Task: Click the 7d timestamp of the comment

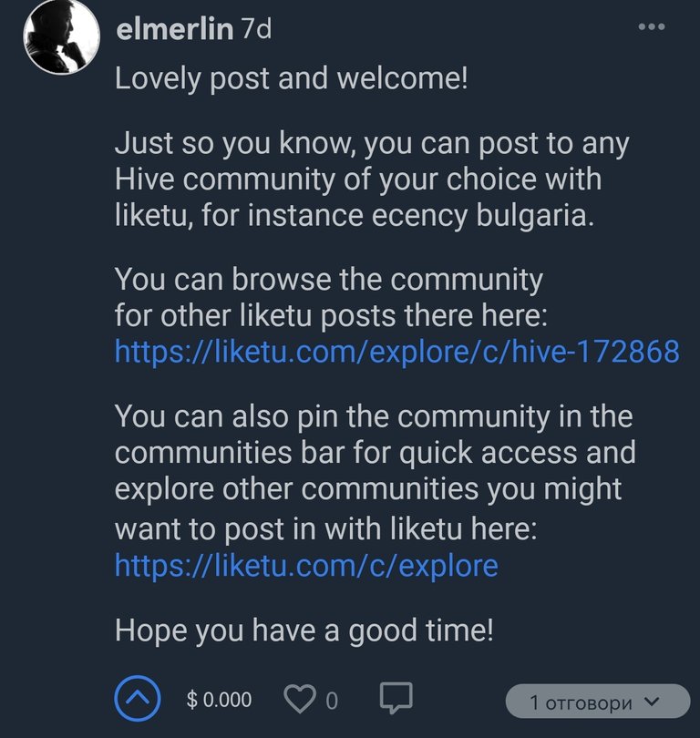Action: pyautogui.click(x=256, y=29)
